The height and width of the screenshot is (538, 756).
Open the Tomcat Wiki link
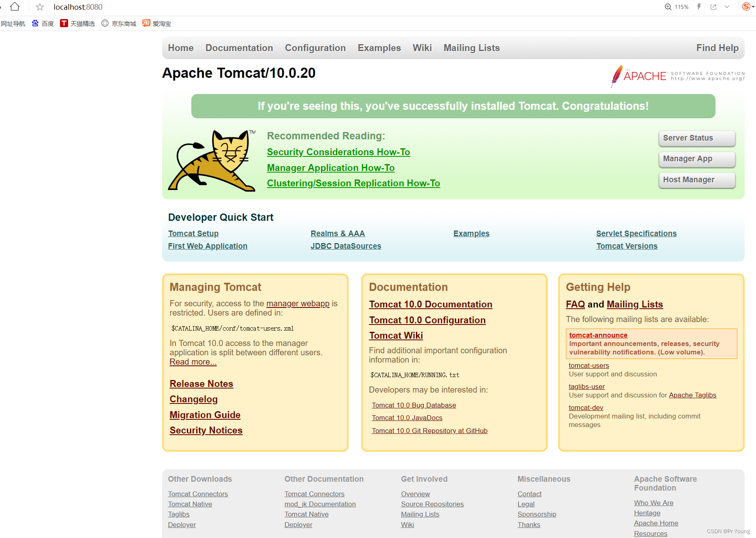point(396,335)
